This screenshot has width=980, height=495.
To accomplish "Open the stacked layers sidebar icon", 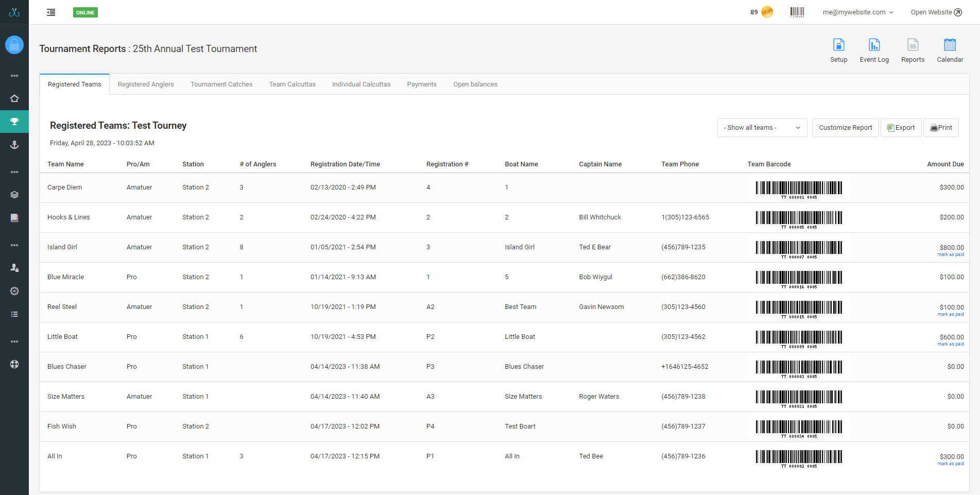I will pyautogui.click(x=14, y=195).
